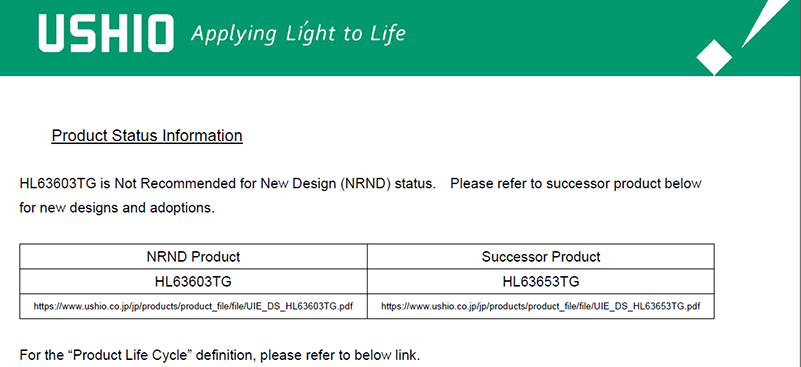
Task: Click the HL63603TG text in the NRND sentence
Action: (58, 184)
